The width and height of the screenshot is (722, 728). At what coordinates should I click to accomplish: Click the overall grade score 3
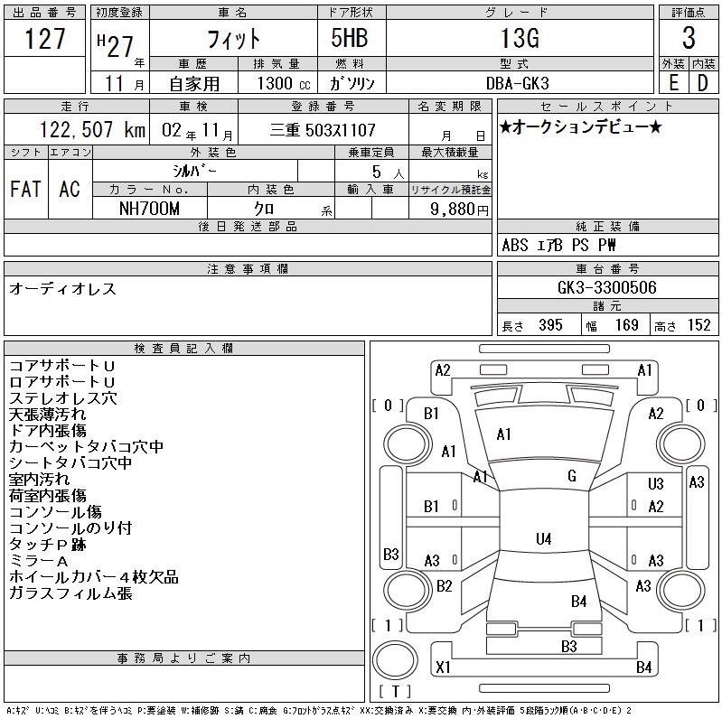point(688,40)
